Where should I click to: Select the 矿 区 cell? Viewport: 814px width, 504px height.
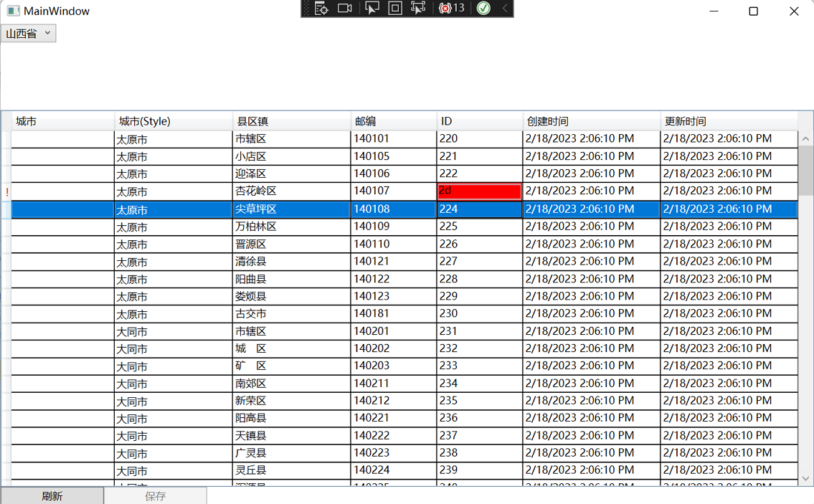tap(291, 366)
